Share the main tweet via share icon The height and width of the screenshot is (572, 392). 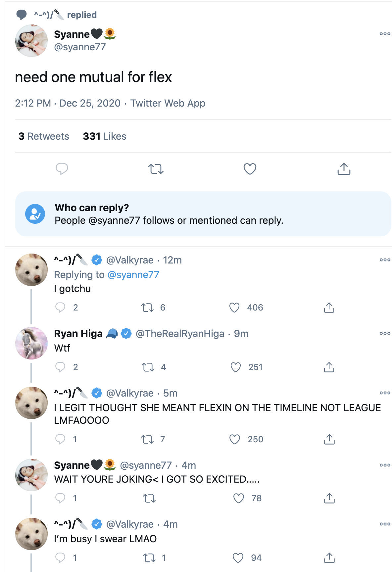point(344,169)
